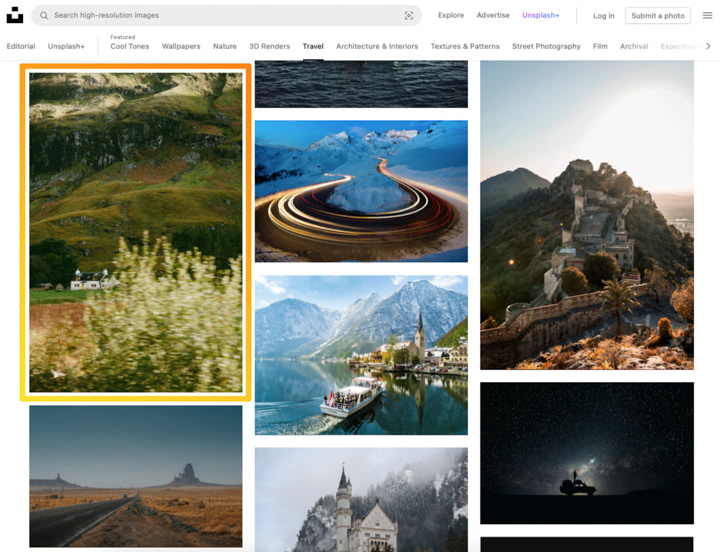Click the magnifier search icon

(x=44, y=16)
